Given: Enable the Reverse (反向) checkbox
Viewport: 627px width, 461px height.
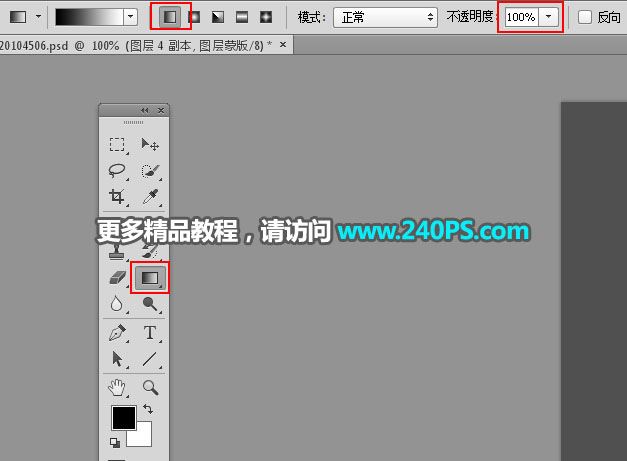Looking at the screenshot, I should pyautogui.click(x=585, y=17).
